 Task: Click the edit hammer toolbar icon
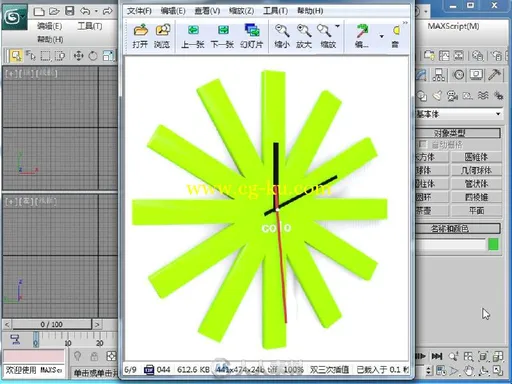(362, 36)
